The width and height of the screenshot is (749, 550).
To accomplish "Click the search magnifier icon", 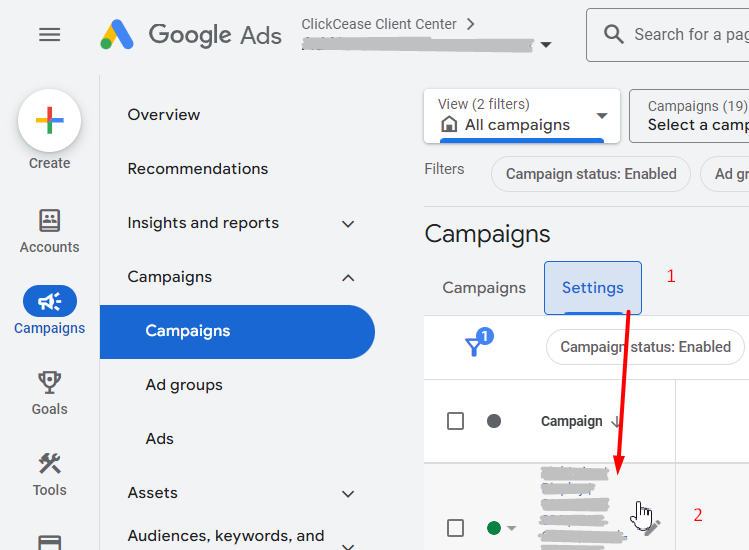I will (613, 34).
